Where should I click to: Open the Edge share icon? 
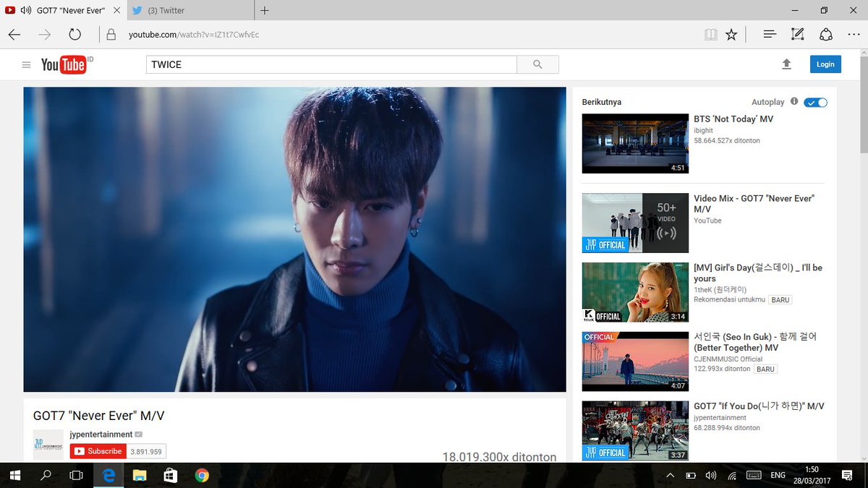click(825, 34)
